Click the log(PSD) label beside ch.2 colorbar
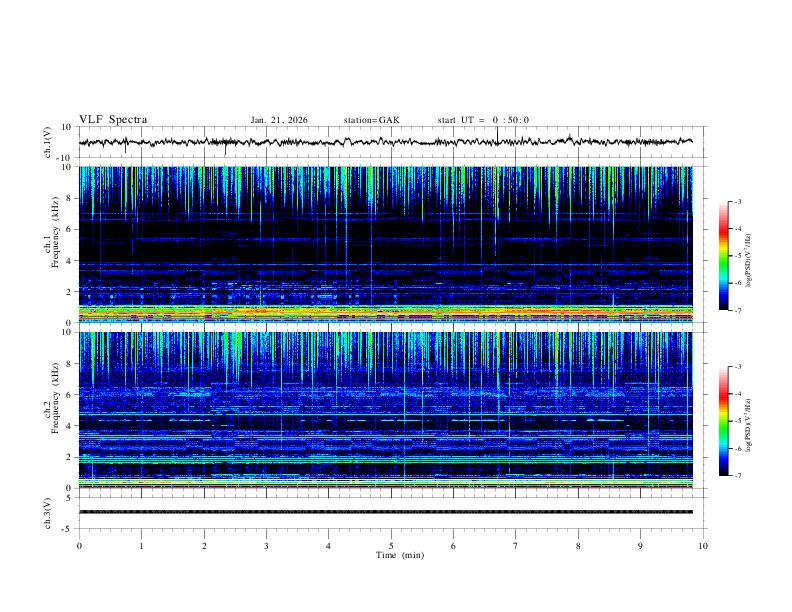 (x=749, y=425)
